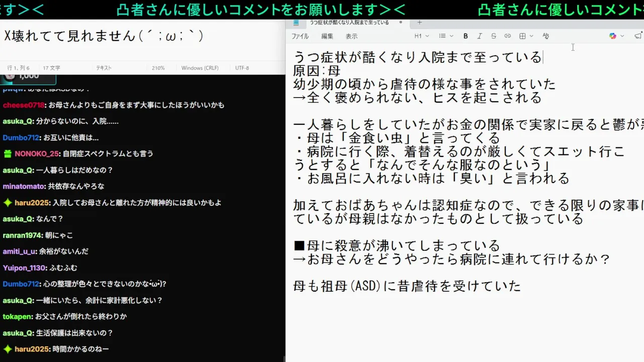
Task: Click the megaphone feedback icon
Action: (x=638, y=36)
